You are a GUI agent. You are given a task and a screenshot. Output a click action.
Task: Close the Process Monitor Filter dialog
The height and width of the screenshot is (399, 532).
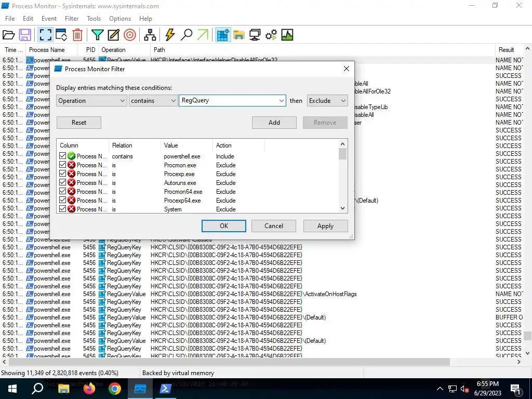pos(346,69)
